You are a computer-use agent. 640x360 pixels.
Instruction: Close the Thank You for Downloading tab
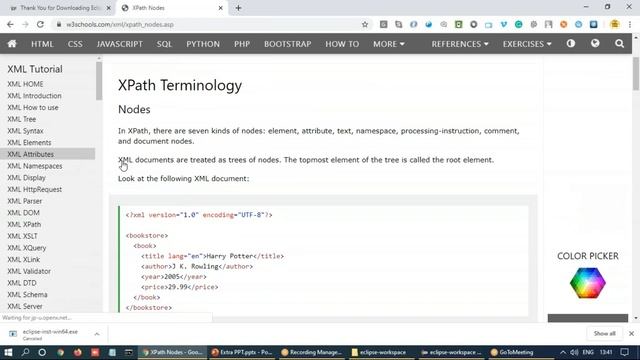point(109,8)
